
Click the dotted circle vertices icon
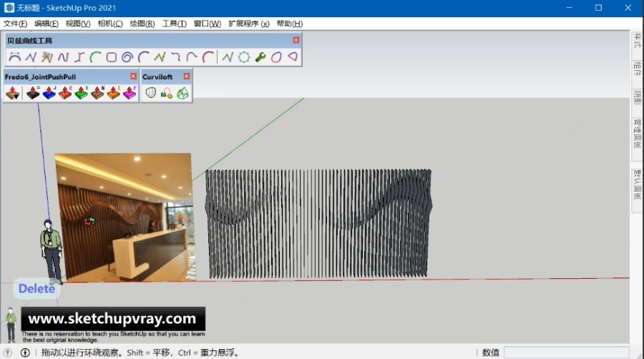(x=244, y=57)
